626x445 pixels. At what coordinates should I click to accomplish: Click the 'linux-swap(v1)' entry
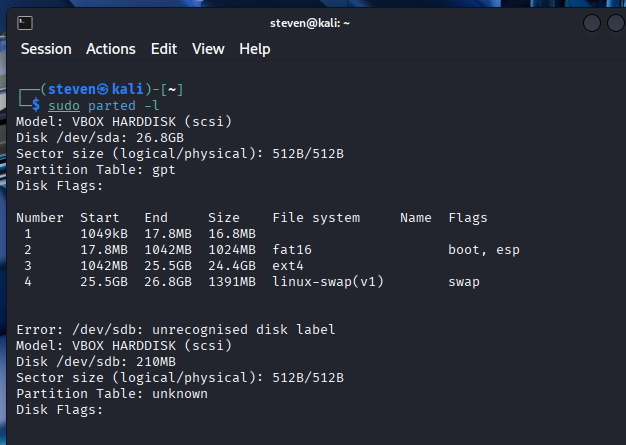(x=328, y=281)
